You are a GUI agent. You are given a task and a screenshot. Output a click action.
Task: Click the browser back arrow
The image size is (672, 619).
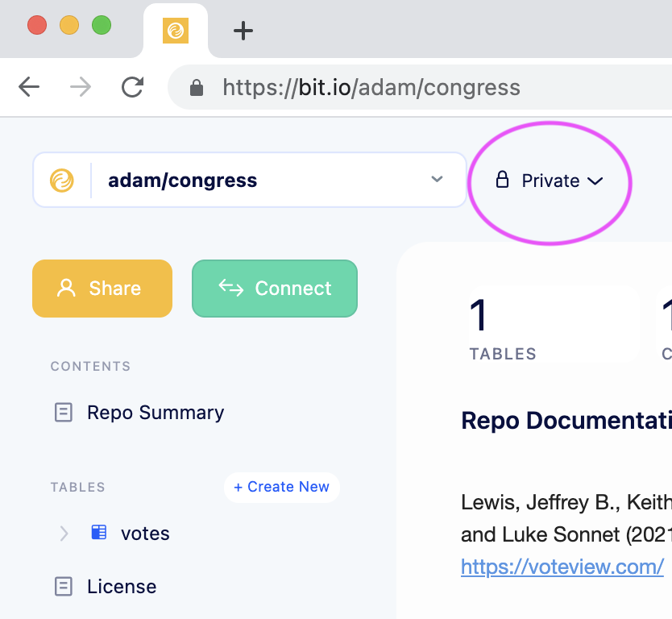click(29, 87)
